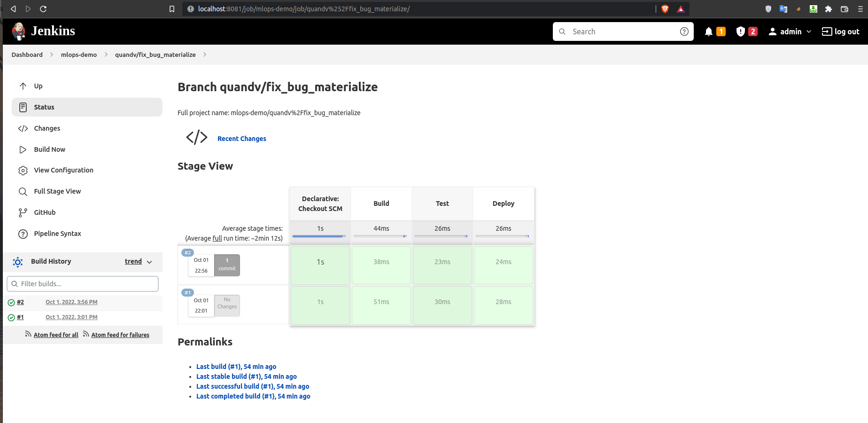This screenshot has height=423, width=868.
Task: Click the #2 badge in Stage View
Action: (x=187, y=252)
